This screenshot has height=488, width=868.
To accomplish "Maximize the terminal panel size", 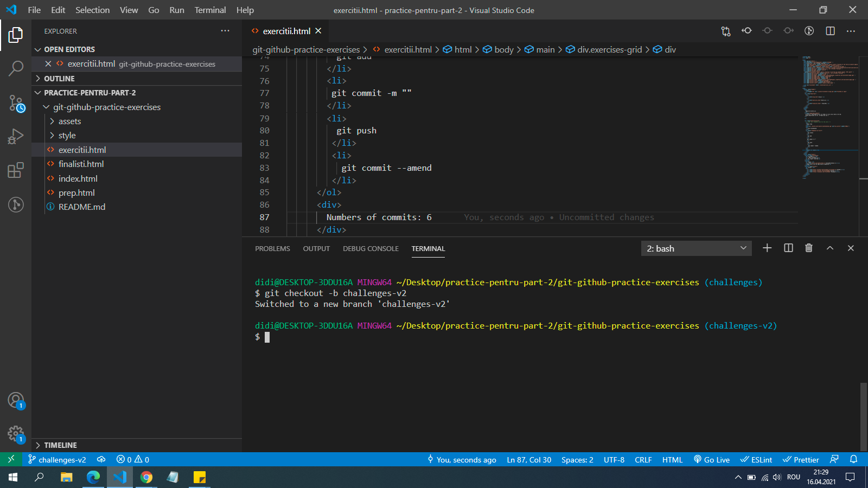I will pos(829,248).
